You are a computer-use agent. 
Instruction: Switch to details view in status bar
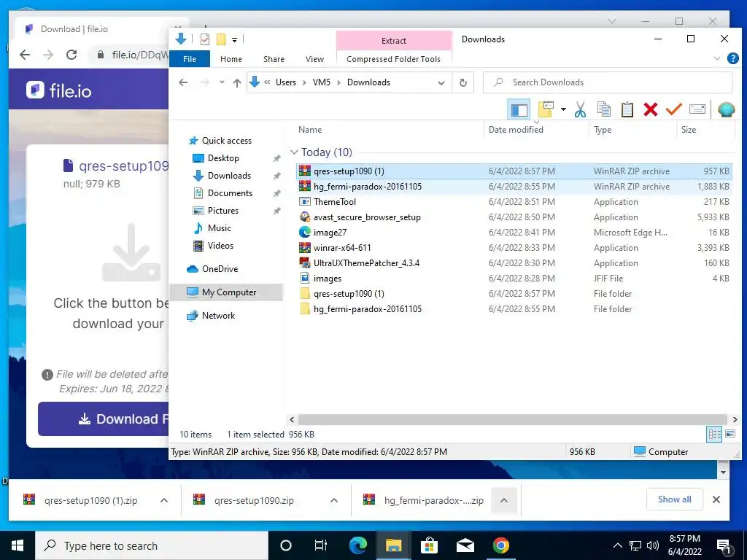[x=714, y=435]
